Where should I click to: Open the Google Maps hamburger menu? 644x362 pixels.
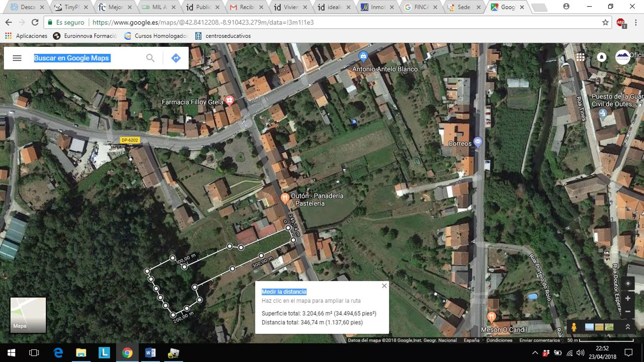[17, 58]
